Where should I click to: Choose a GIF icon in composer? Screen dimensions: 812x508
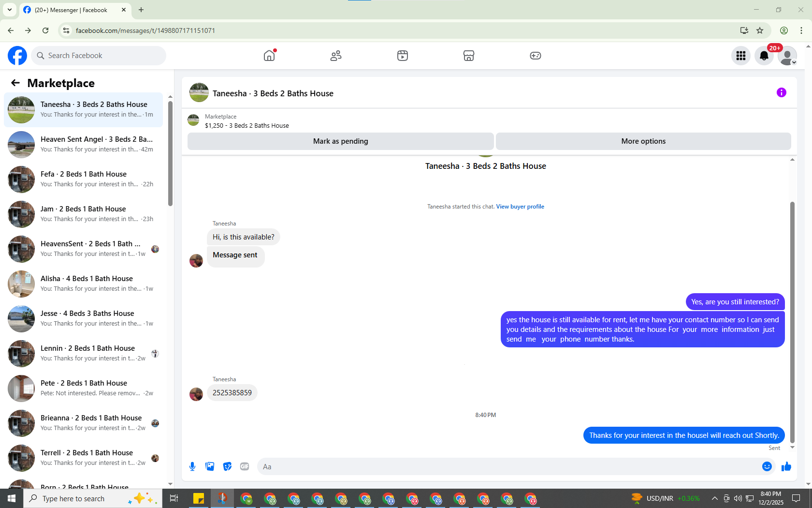coord(245,466)
